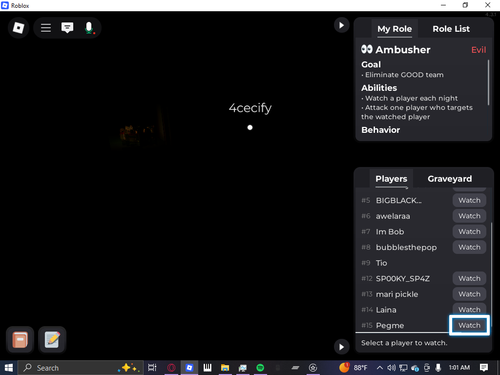Collapse the Players panel arrow
Viewport: 500px width, 375px height.
(x=341, y=347)
